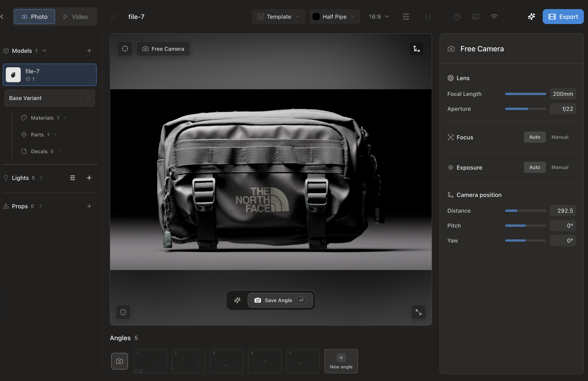
Task: Expand viewport to fullscreen icon
Action: click(418, 312)
